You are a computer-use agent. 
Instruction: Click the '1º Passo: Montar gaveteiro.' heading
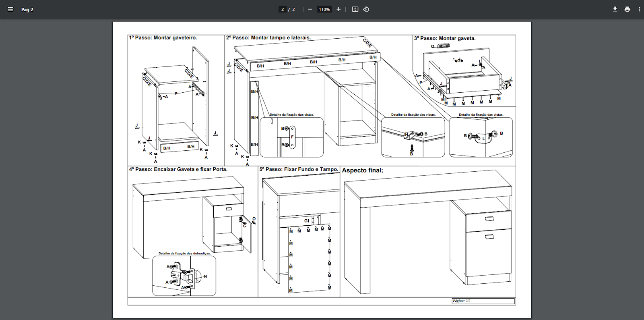pyautogui.click(x=163, y=37)
